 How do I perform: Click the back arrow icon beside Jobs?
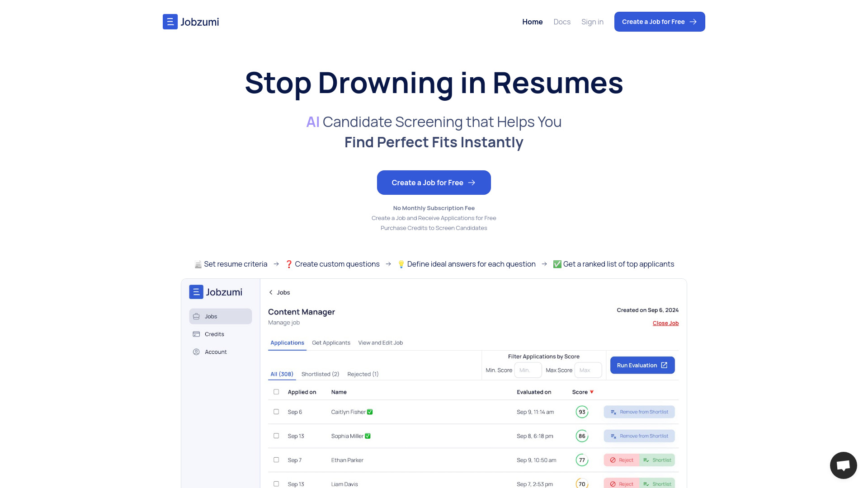271,292
